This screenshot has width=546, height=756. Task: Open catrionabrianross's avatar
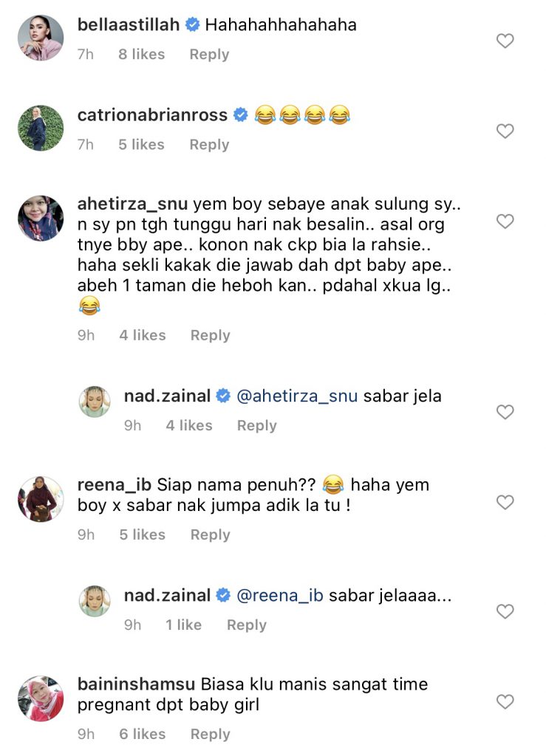(41, 128)
